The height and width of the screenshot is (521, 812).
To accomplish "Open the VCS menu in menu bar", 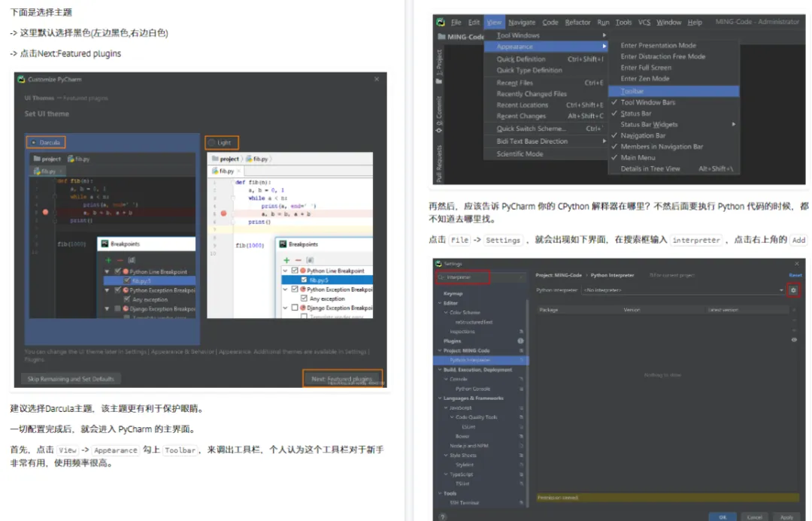I will [644, 23].
